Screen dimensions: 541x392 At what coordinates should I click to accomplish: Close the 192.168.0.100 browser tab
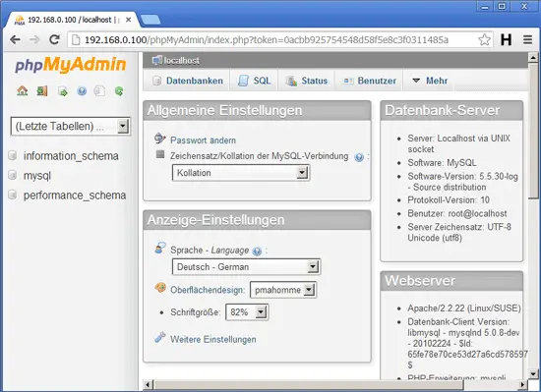pos(128,20)
